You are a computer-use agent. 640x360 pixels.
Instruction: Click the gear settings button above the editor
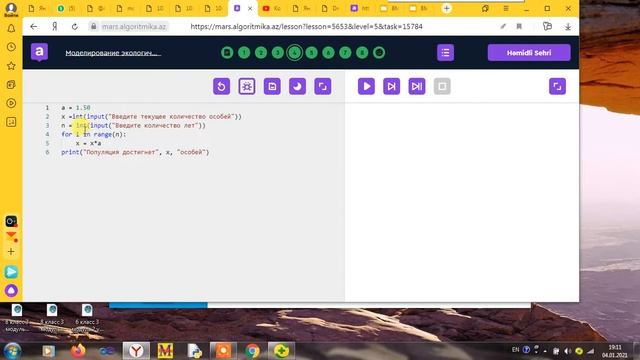247,87
